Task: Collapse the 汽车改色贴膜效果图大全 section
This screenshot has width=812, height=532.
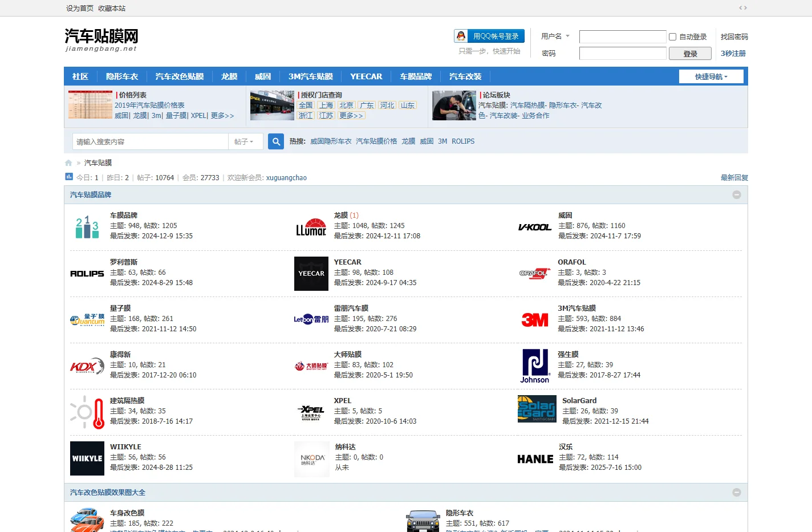Action: (737, 493)
